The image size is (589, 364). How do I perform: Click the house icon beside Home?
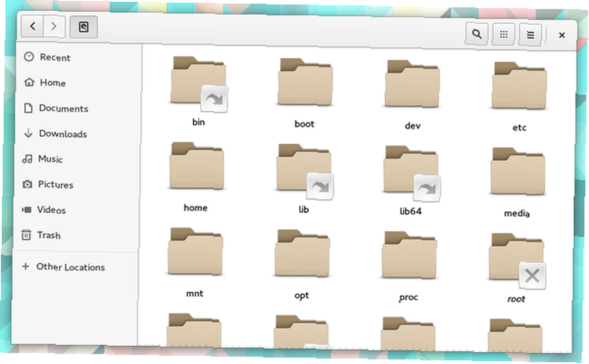29,82
